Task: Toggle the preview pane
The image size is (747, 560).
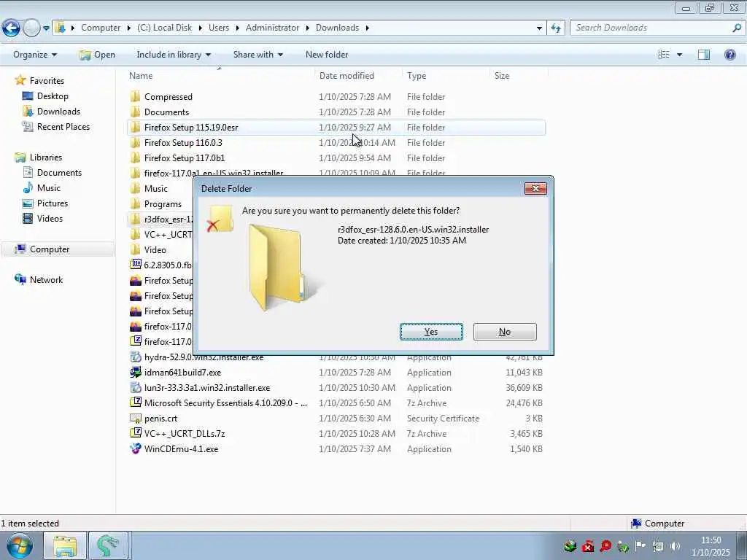Action: (x=704, y=55)
